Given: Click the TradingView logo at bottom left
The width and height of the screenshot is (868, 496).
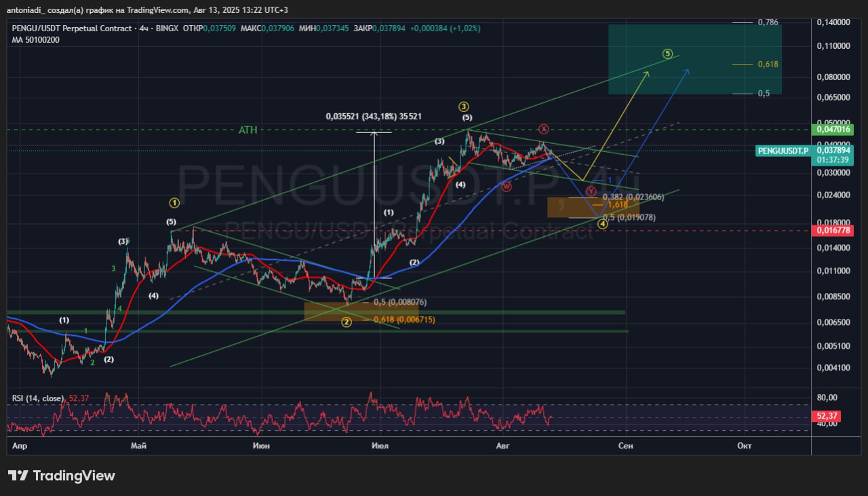Looking at the screenshot, I should click(62, 476).
